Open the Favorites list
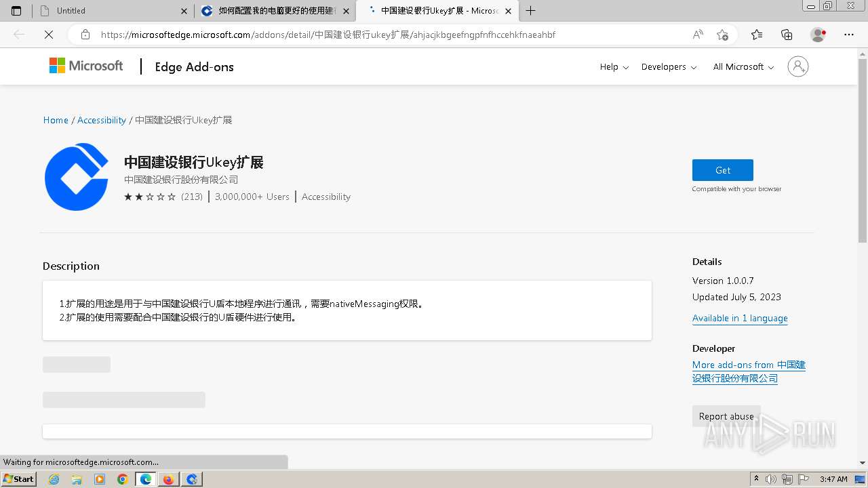Image resolution: width=868 pixels, height=488 pixels. coord(757,35)
